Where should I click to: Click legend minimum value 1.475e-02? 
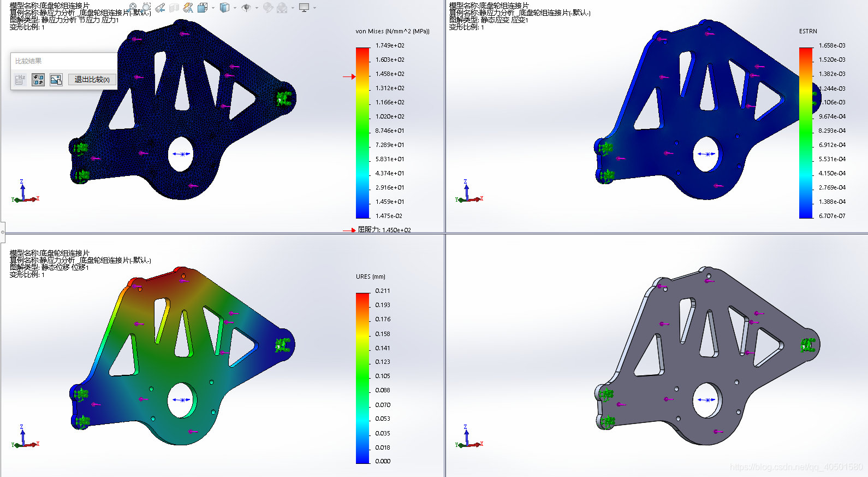click(x=389, y=216)
